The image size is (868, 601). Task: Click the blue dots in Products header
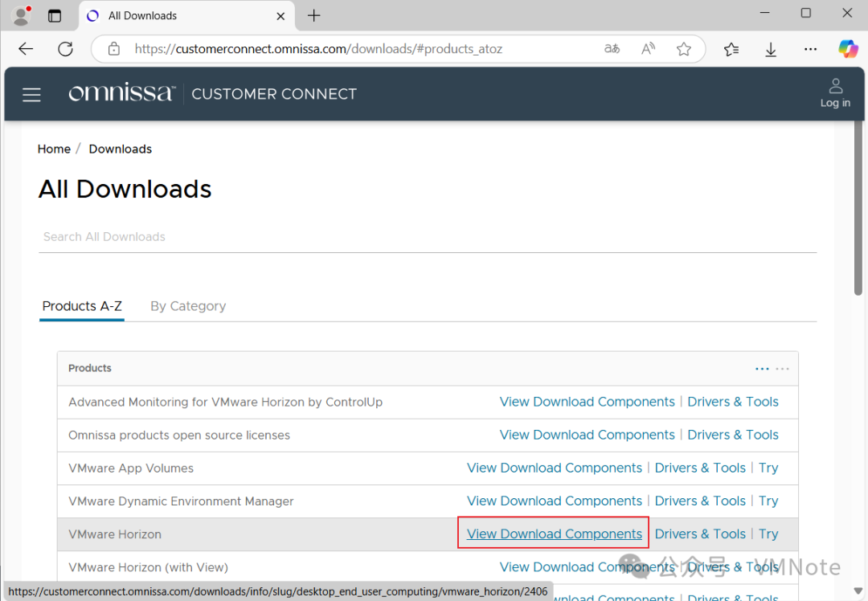click(762, 369)
